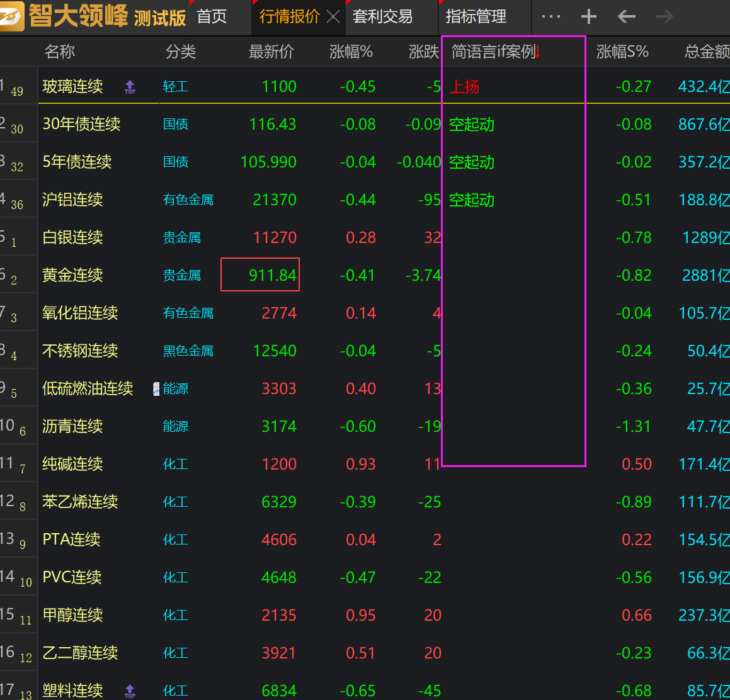Add a new tab with plus icon
The height and width of the screenshot is (700, 730).
point(588,17)
